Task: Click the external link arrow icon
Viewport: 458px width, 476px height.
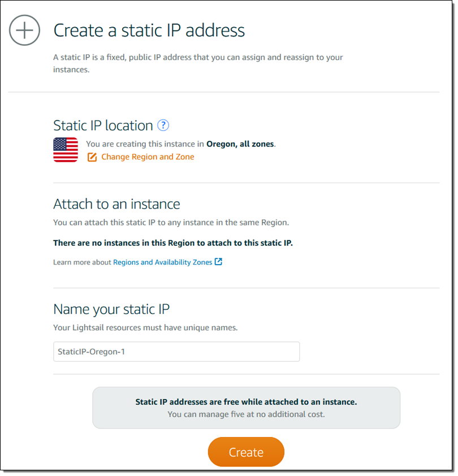Action: (219, 262)
